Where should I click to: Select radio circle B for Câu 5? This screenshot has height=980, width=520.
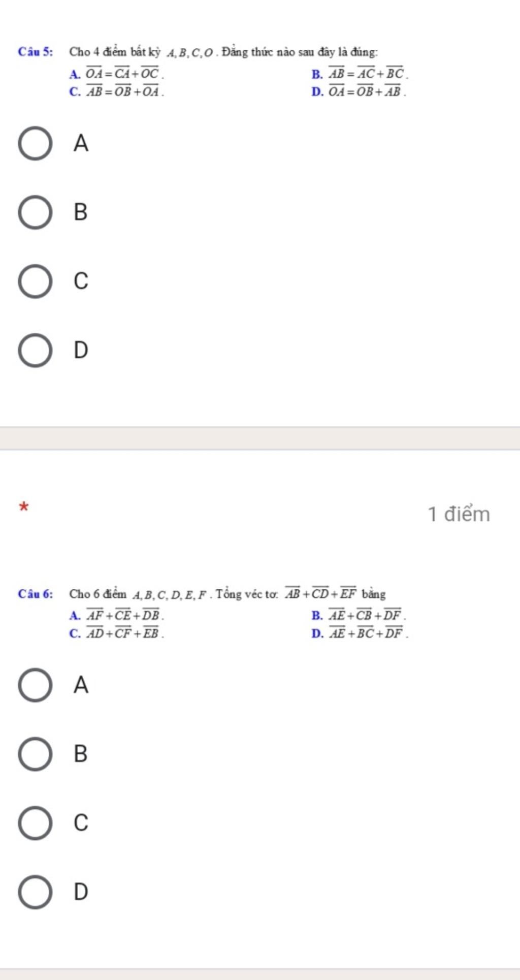35,212
